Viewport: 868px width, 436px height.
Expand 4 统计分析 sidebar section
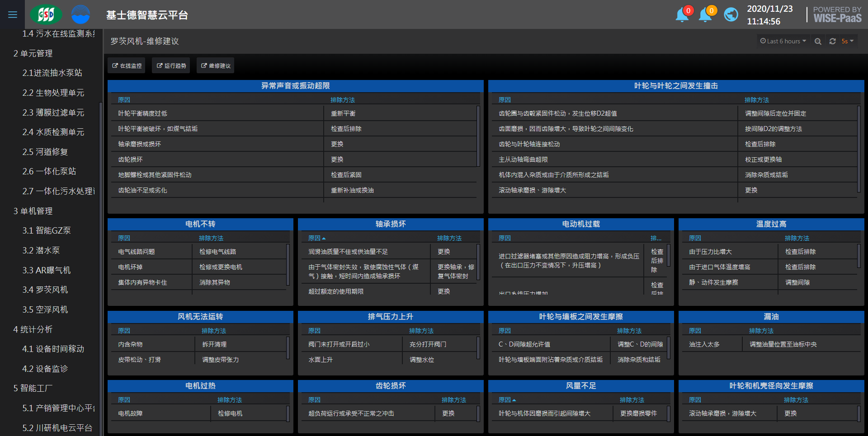tap(33, 329)
